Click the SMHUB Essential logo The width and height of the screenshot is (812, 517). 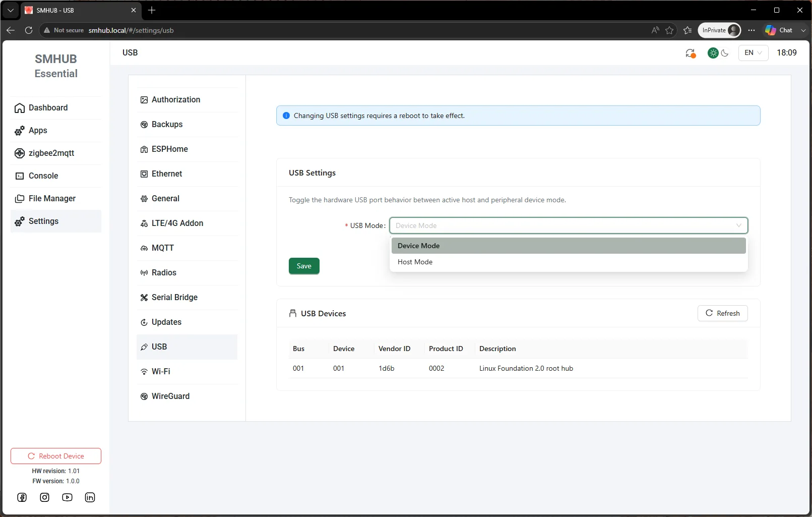pos(56,66)
